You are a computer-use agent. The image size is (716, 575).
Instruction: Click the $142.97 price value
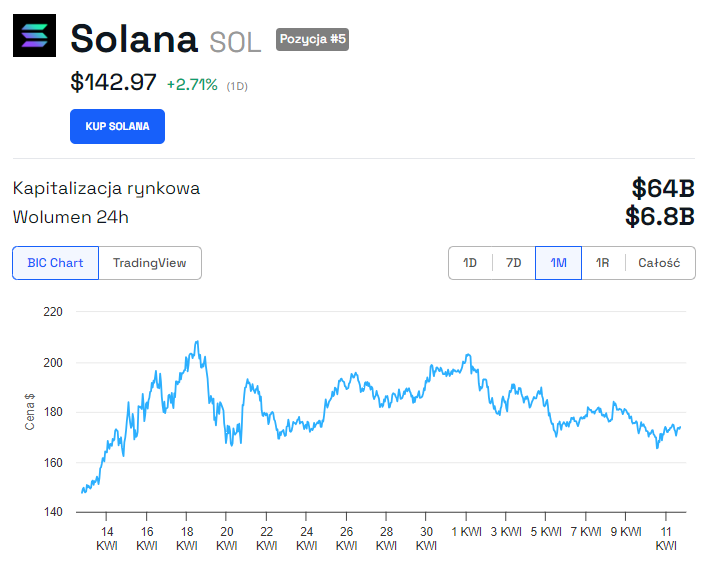tap(113, 83)
